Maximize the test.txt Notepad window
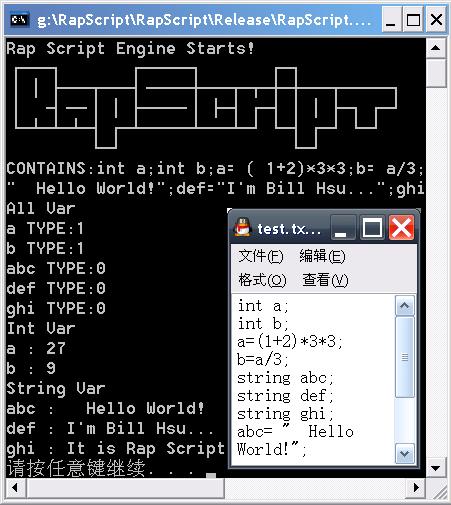Image resolution: width=451 pixels, height=505 pixels. pyautogui.click(x=371, y=228)
